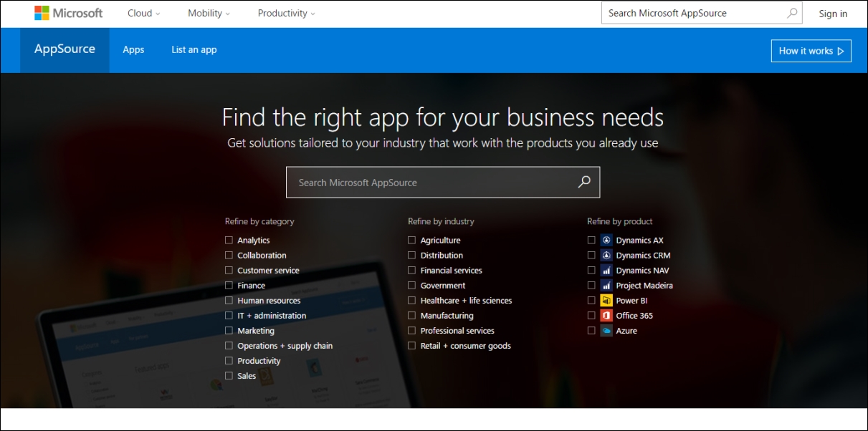Click the Dynamics NAV product icon
This screenshot has width=868, height=431.
click(606, 271)
